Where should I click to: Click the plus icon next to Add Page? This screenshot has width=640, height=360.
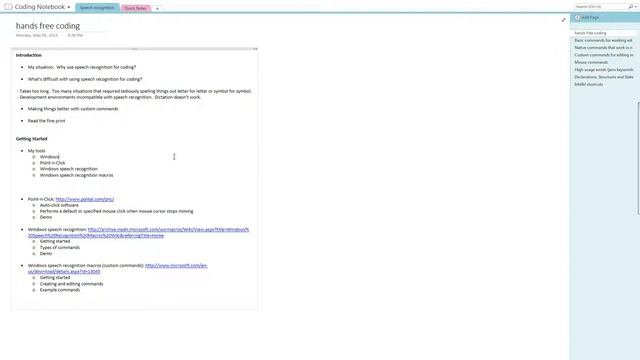coord(577,18)
